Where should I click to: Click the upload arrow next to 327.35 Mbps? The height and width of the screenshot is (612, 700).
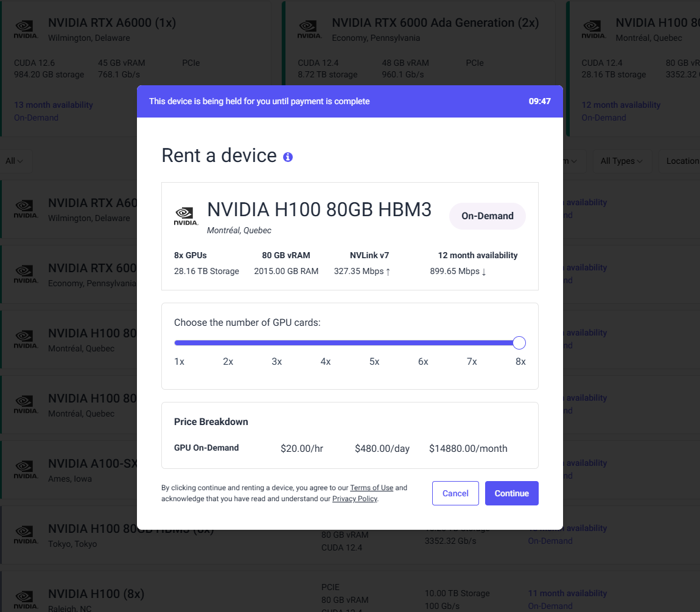tap(388, 272)
